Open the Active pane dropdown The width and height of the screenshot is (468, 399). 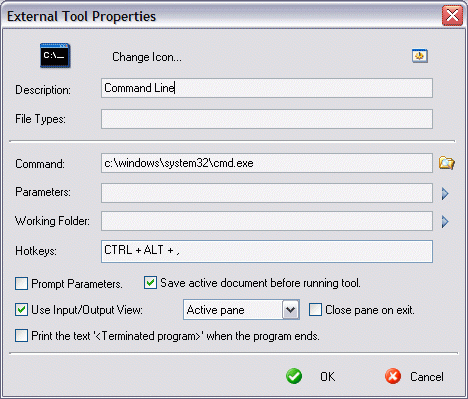(x=291, y=310)
